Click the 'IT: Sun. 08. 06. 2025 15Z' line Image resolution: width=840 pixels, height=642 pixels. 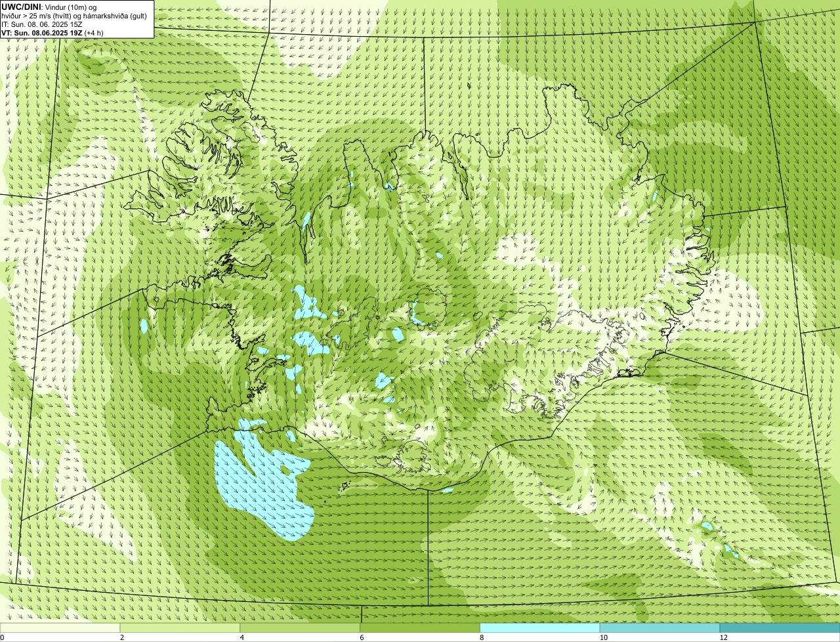click(42, 24)
